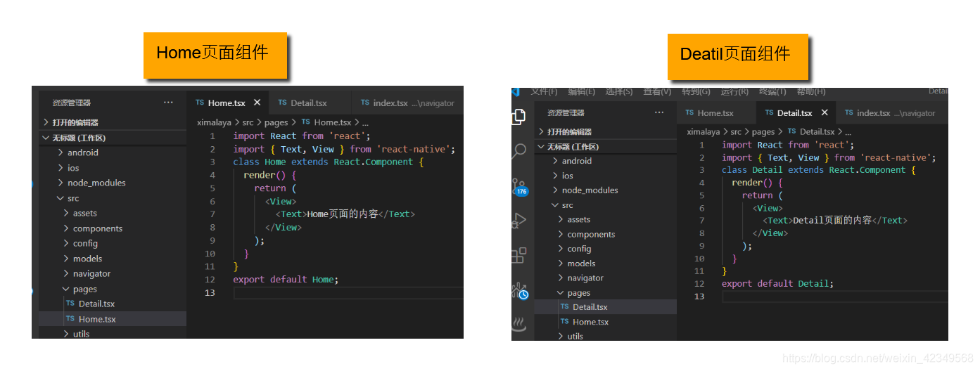
Task: Expand navigator folder in right window
Action: tap(606, 278)
